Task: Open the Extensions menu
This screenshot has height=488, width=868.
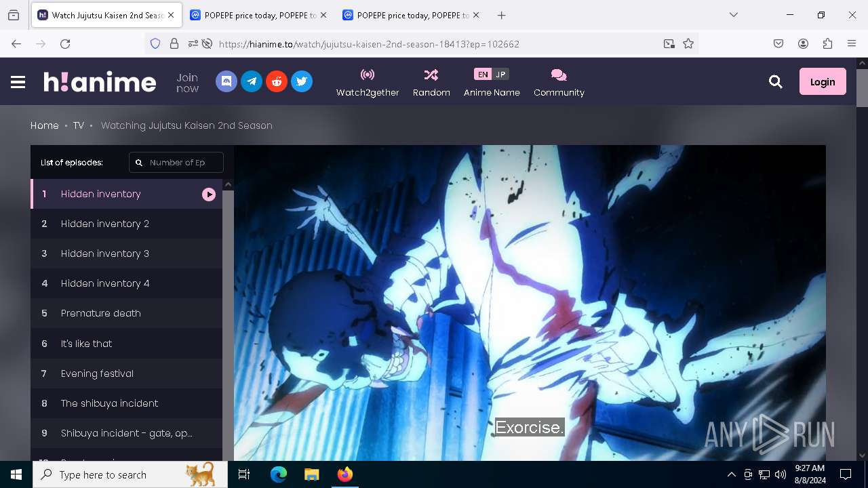Action: click(x=827, y=43)
